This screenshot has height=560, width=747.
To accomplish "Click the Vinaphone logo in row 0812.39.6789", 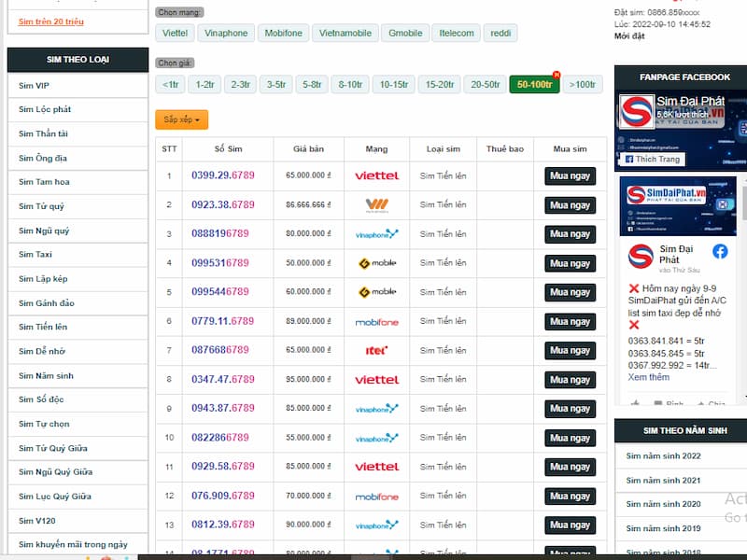I will point(377,525).
